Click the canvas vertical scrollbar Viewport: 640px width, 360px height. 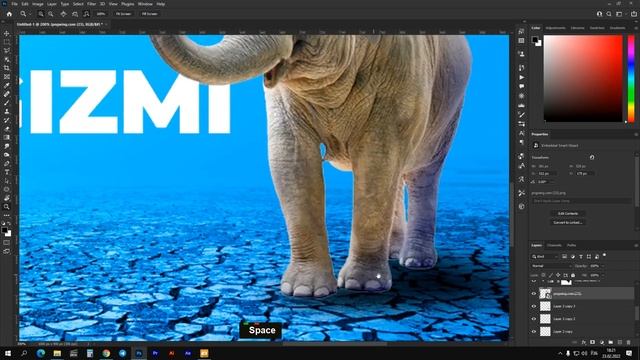point(512,214)
